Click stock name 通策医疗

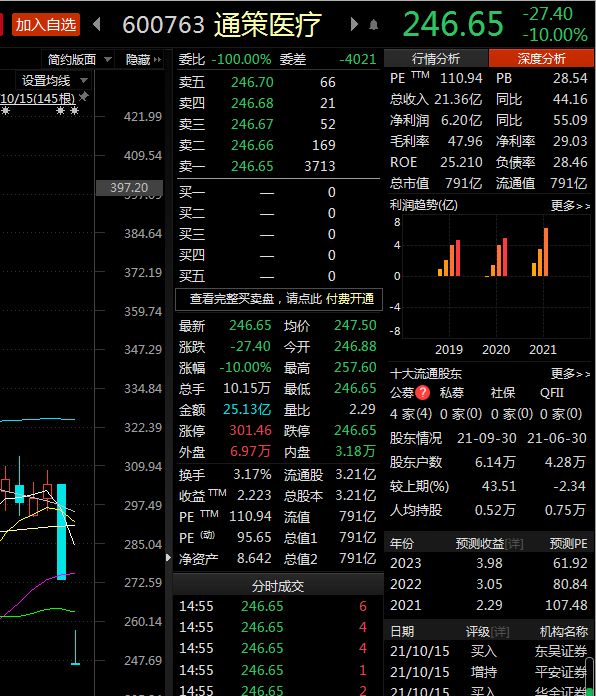268,24
